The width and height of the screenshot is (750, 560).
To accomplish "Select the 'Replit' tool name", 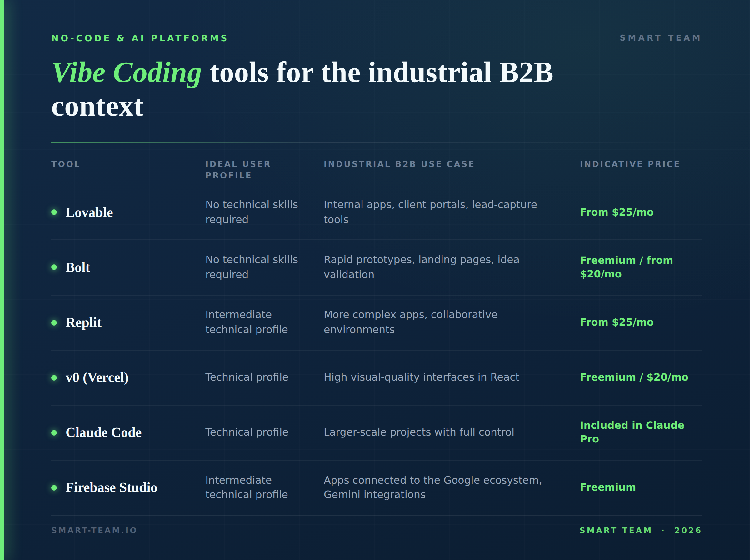I will (83, 322).
